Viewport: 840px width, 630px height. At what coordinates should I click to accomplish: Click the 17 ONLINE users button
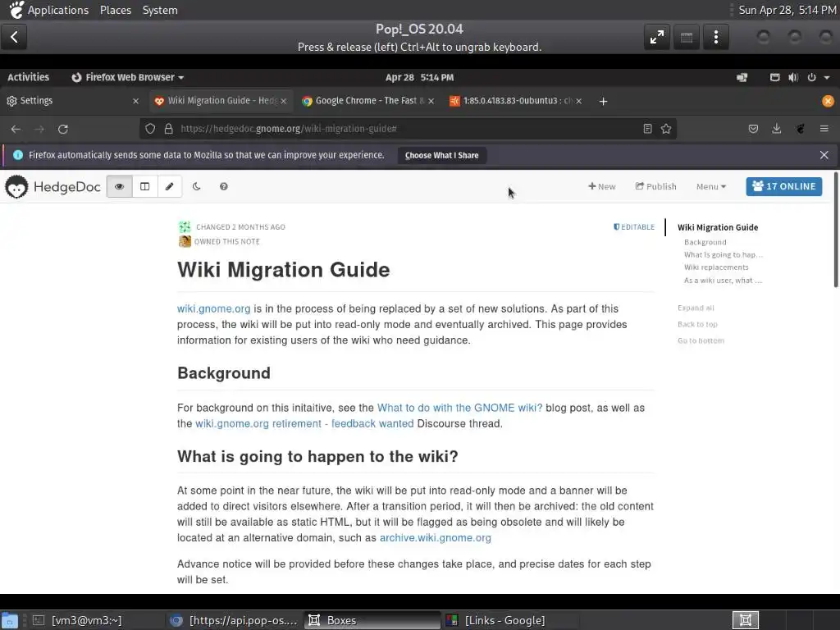pyautogui.click(x=783, y=186)
